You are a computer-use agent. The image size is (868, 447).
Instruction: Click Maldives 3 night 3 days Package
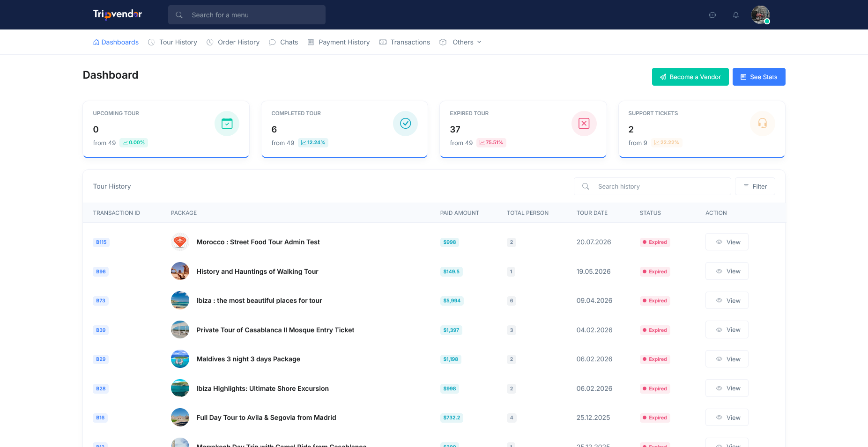[248, 359]
